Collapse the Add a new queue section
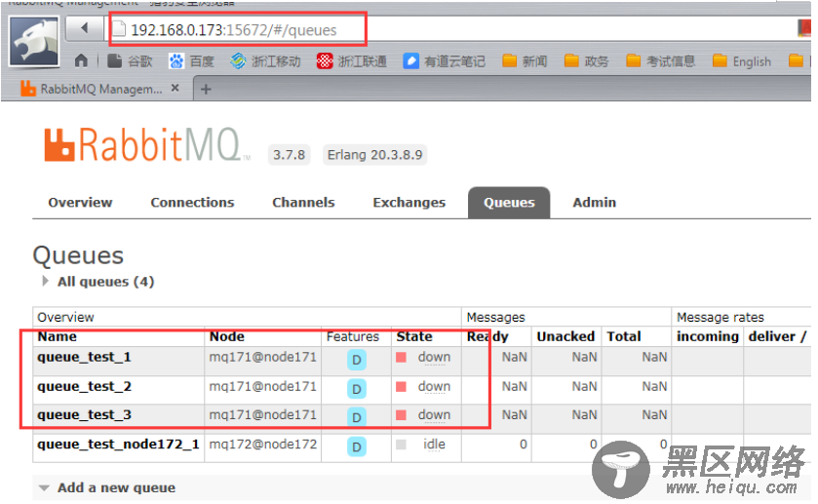 (x=108, y=487)
